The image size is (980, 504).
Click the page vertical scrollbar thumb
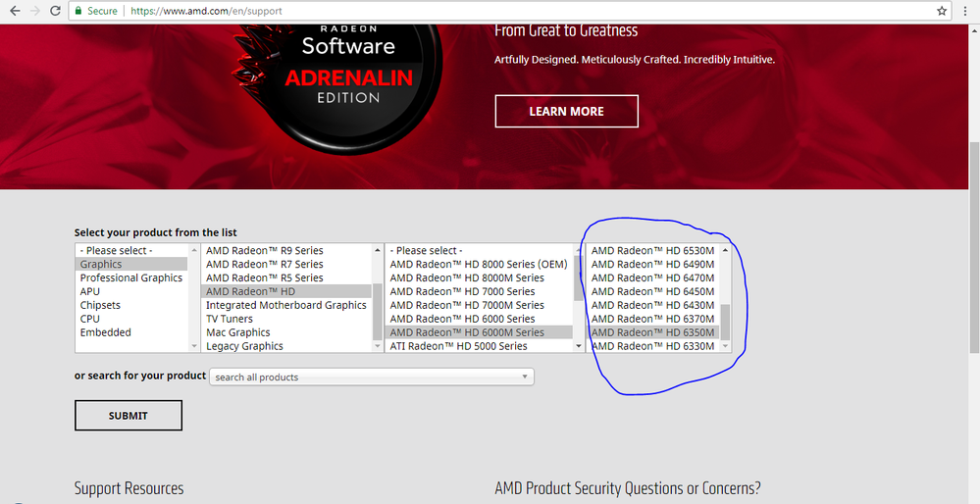coord(974,247)
